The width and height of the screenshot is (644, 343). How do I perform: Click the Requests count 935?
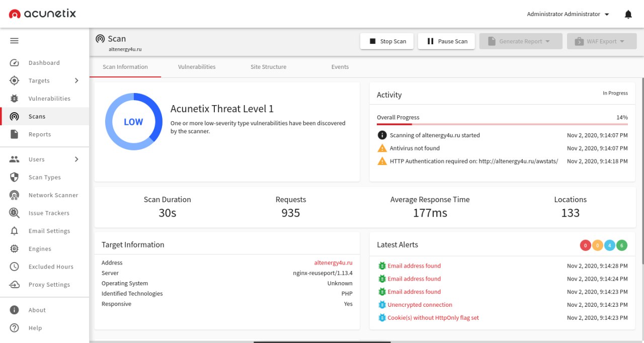[291, 213]
